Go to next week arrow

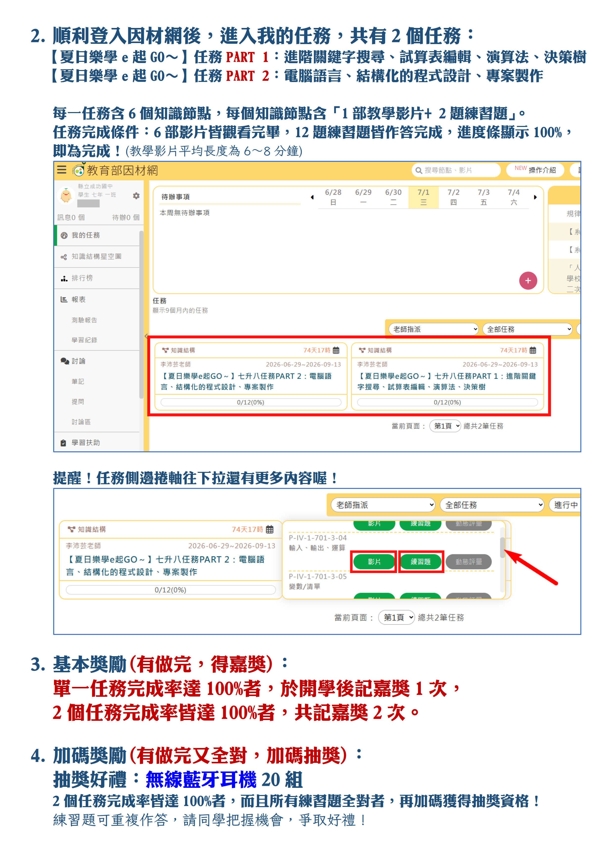535,197
